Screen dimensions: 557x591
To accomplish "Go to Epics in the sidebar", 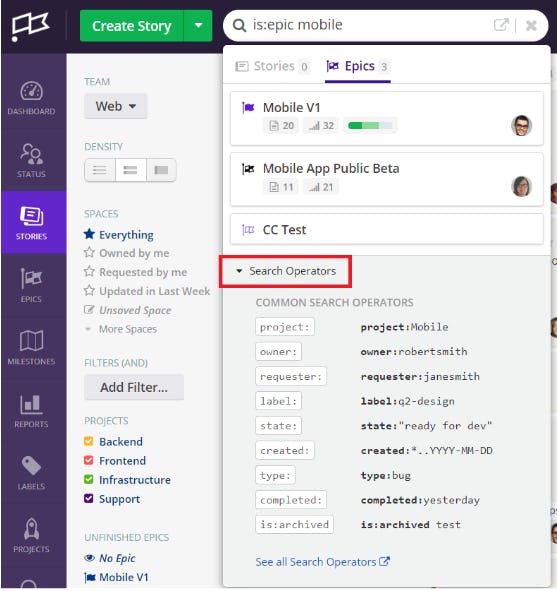I will pyautogui.click(x=31, y=285).
